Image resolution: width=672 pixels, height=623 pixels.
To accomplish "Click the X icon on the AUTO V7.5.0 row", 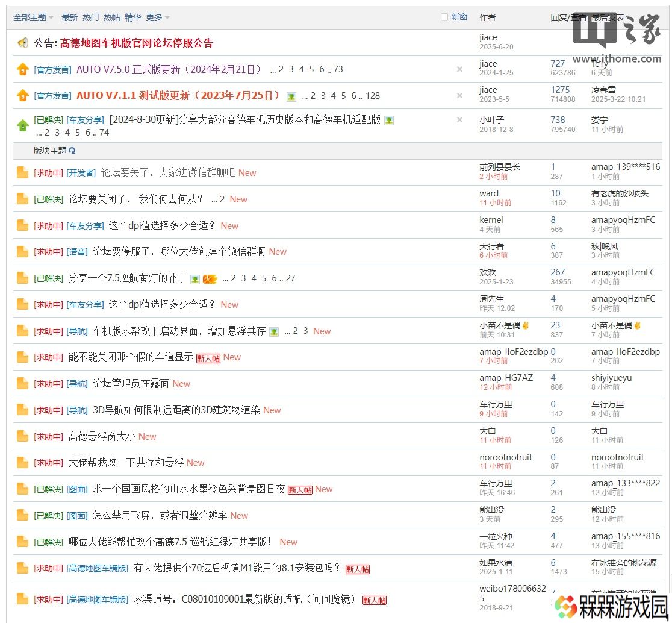I will click(x=459, y=69).
